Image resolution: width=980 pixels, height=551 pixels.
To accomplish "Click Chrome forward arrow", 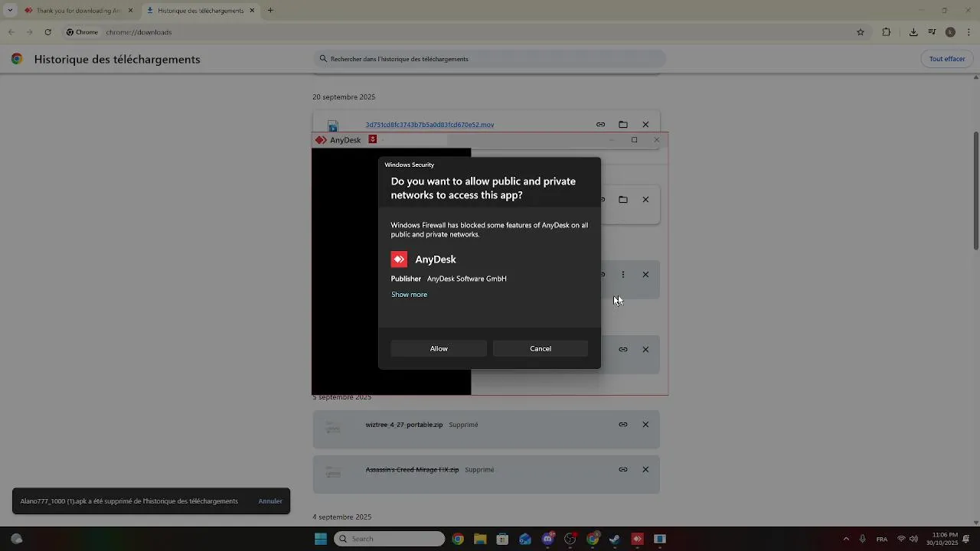I will (29, 32).
